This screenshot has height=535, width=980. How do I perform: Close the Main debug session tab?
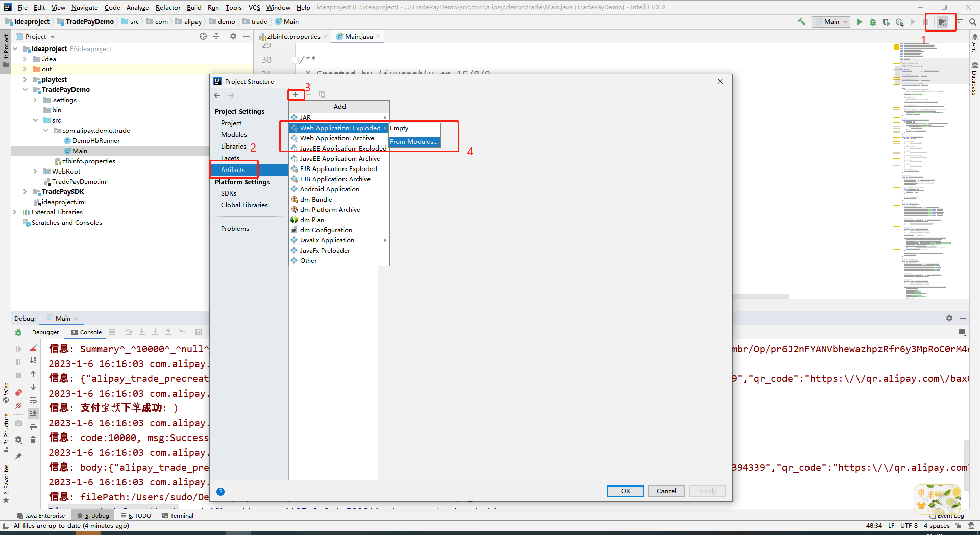click(76, 319)
